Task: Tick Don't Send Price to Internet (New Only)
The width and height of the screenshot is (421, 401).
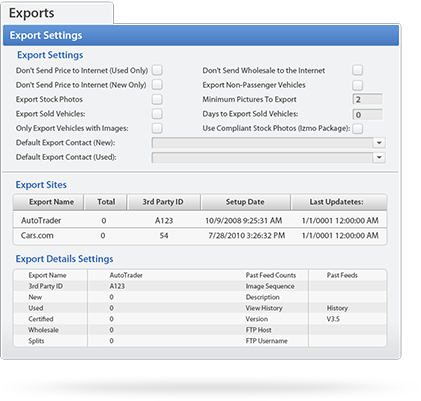Action: (157, 85)
